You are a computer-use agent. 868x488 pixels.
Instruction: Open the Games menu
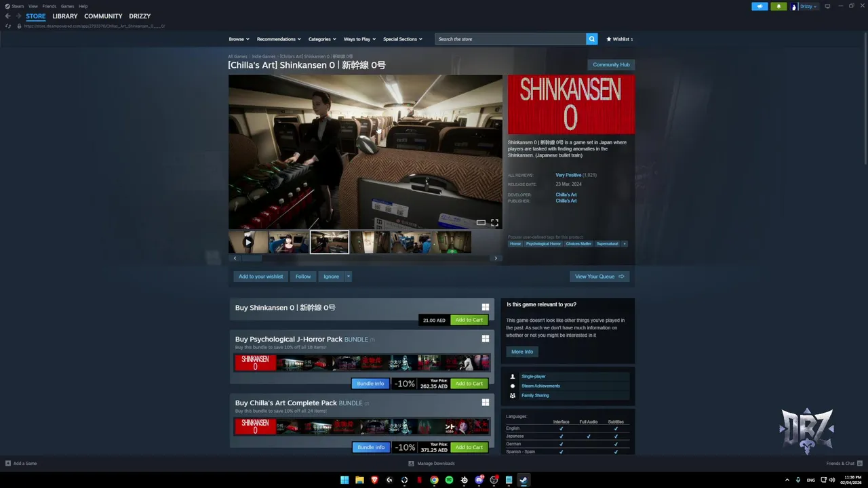(x=67, y=6)
